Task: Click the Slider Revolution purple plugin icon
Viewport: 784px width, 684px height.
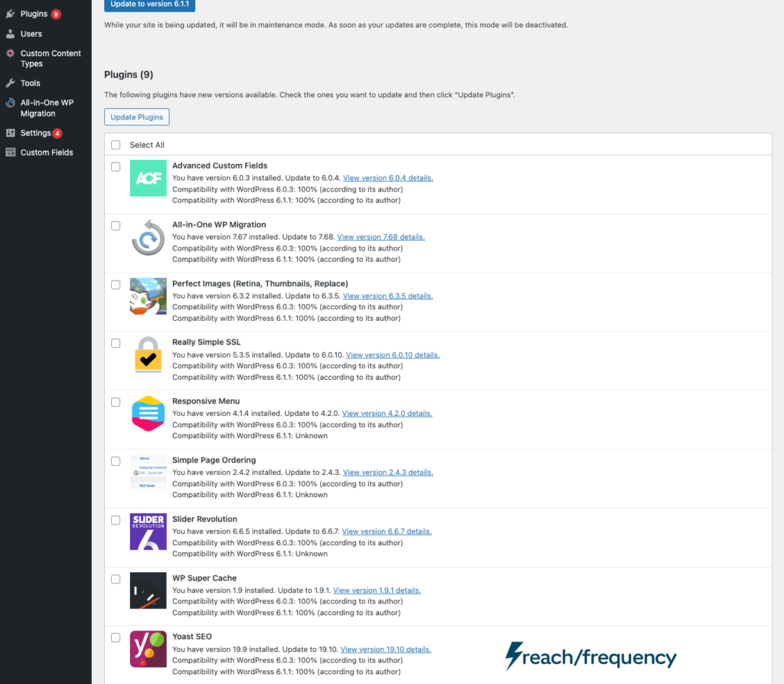Action: click(148, 532)
